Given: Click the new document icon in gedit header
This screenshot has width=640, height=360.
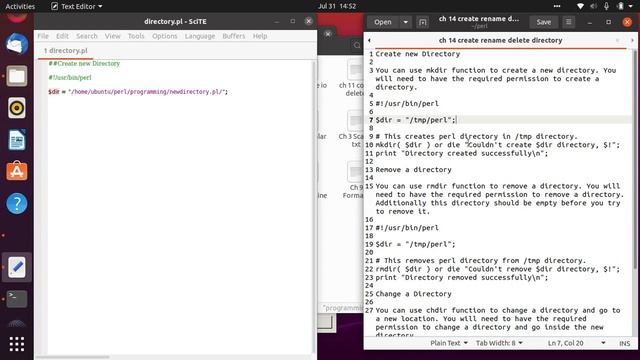Looking at the screenshot, I should (422, 22).
